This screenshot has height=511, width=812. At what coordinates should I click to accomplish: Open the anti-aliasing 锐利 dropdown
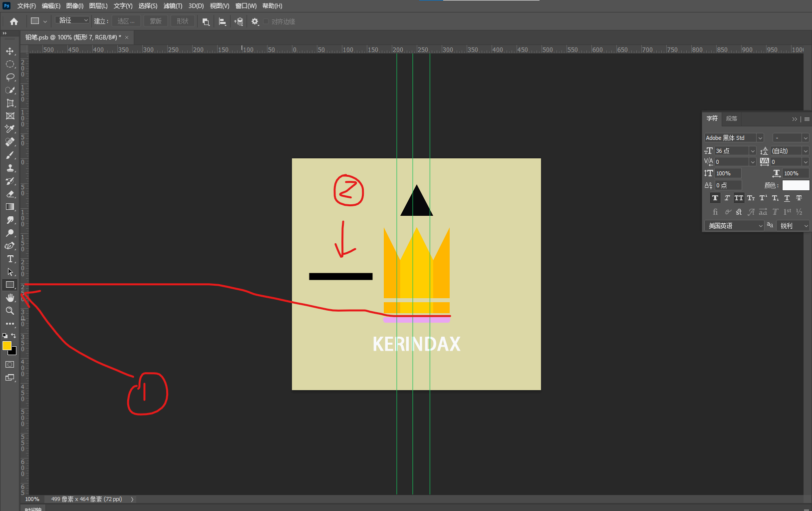pyautogui.click(x=793, y=226)
